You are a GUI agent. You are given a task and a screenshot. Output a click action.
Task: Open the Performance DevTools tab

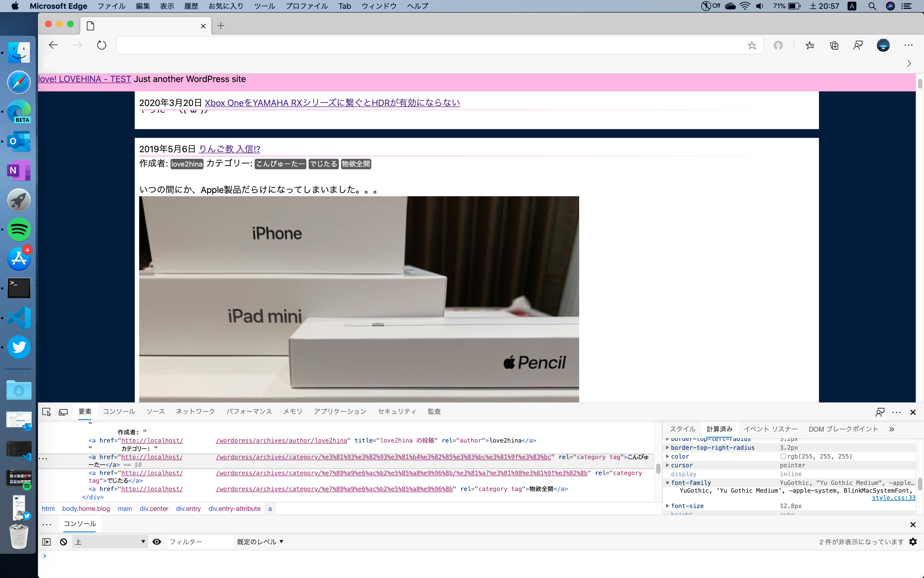249,412
